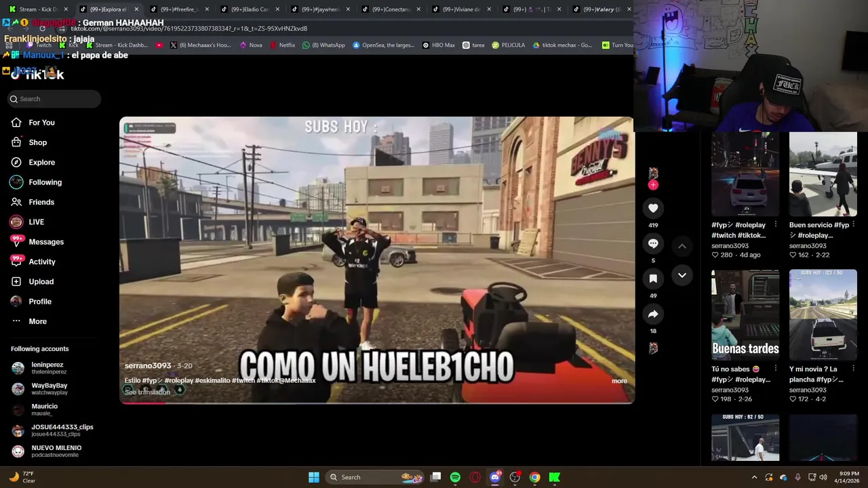Bookmark the video to favorites
The height and width of the screenshot is (488, 868).
653,279
